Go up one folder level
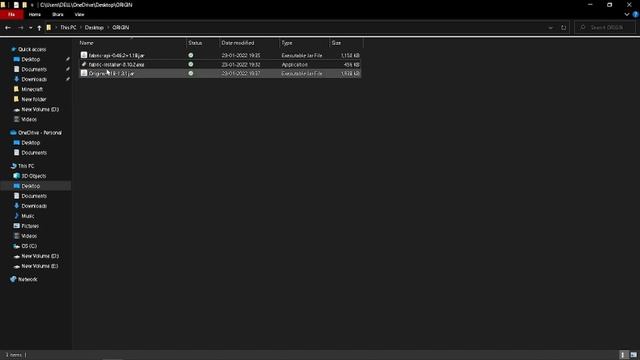 pos(39,28)
